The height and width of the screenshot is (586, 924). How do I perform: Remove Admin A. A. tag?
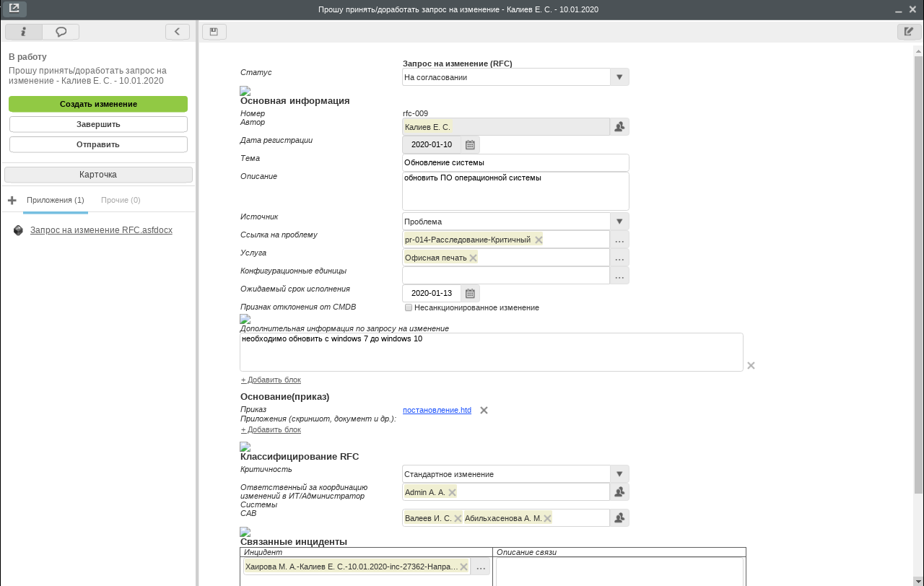point(452,492)
